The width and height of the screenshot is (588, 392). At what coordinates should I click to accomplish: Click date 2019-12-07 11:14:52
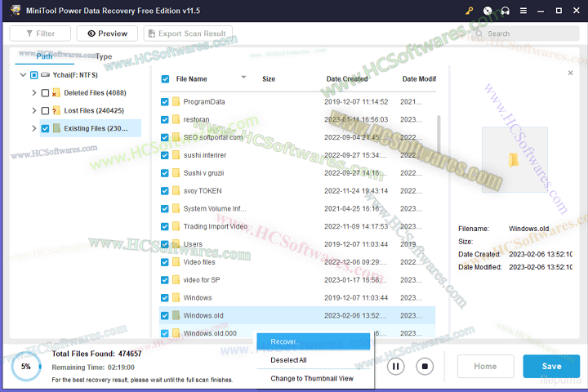tap(356, 101)
